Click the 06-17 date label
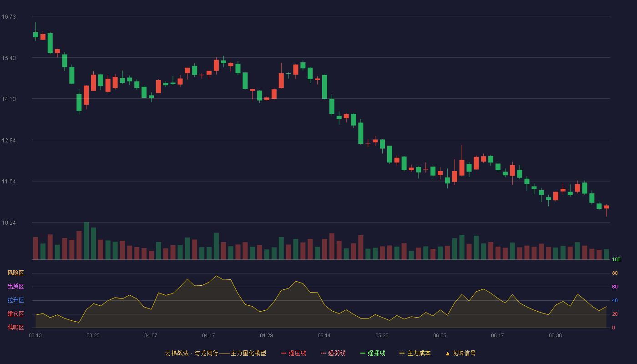 498,335
